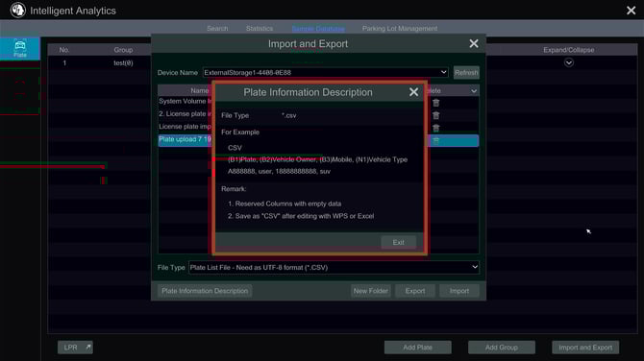
Task: Select the Plate sidebar icon
Action: coord(20,48)
